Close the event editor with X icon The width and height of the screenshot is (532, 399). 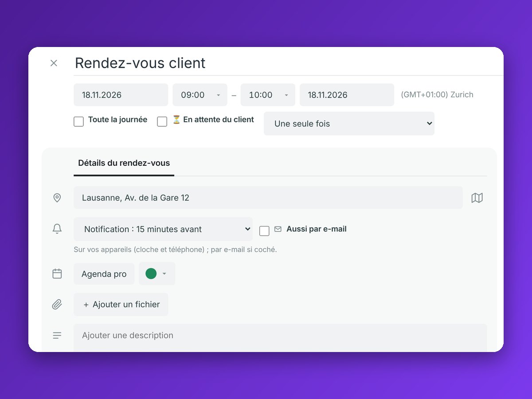(54, 63)
